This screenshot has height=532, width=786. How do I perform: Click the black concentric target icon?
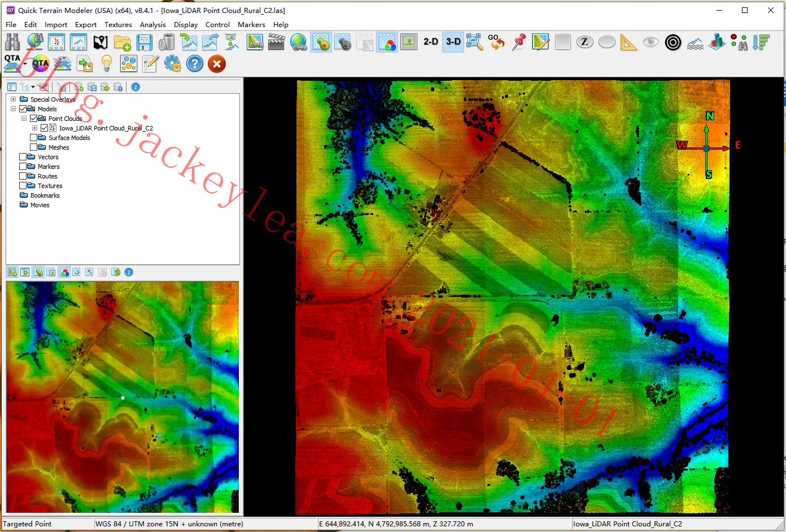coord(673,42)
